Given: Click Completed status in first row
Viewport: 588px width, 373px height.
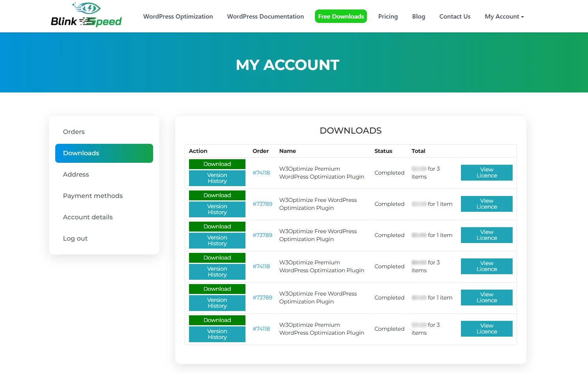Looking at the screenshot, I should click(x=390, y=173).
